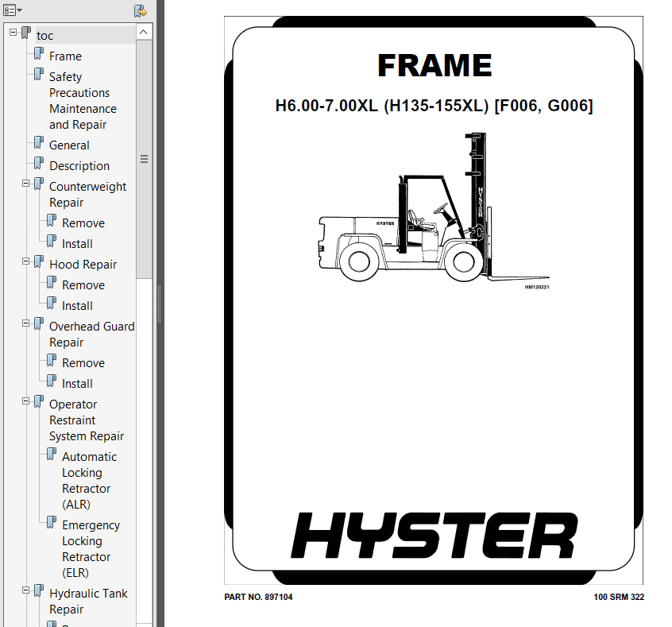Click the H6.00-7.00XL model heading text

click(434, 106)
